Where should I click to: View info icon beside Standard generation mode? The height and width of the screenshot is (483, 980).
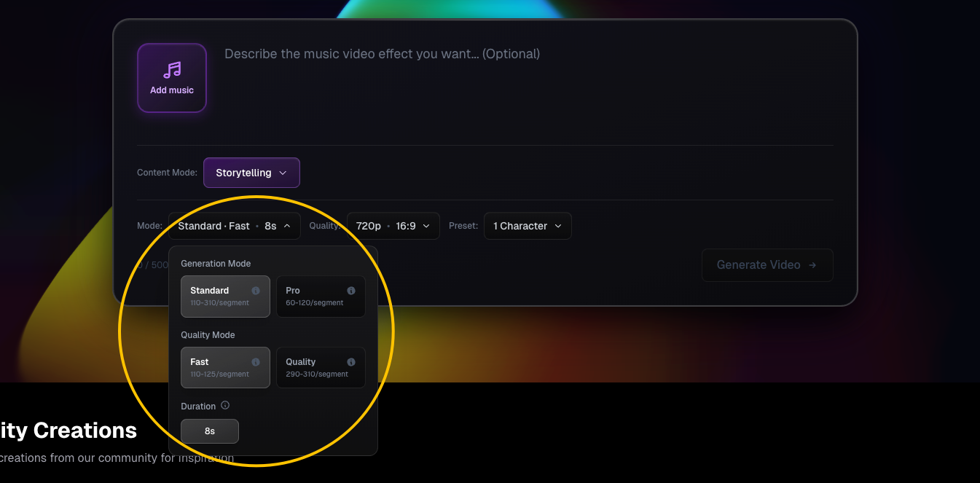256,289
